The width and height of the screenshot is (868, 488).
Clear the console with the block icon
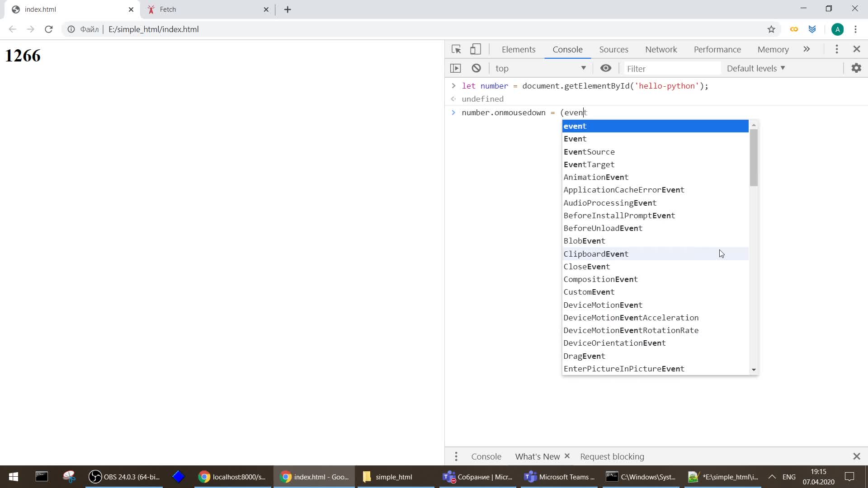tap(476, 68)
